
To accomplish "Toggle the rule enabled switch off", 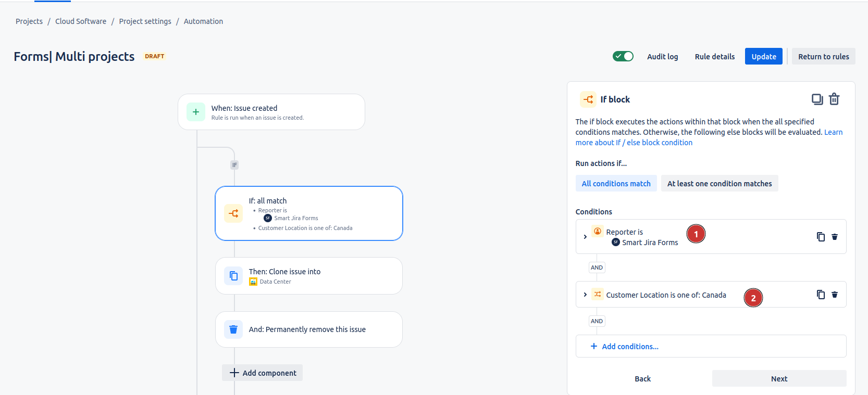I will 623,56.
